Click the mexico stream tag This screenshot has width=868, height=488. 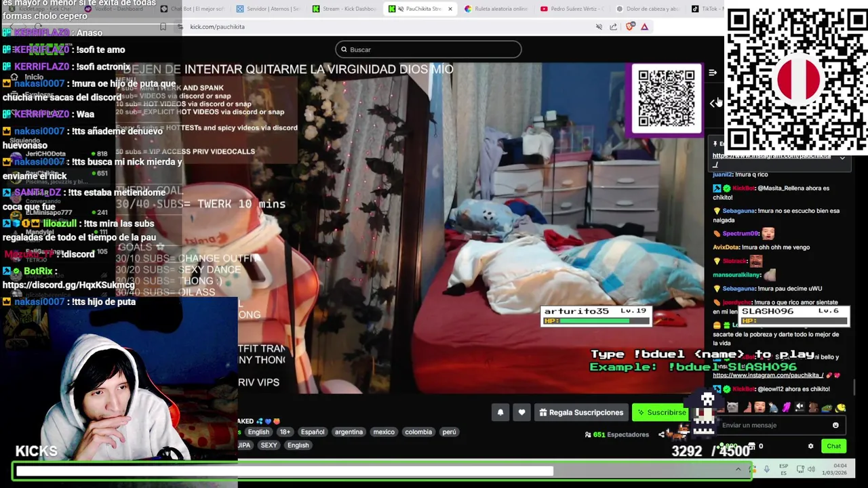coord(384,432)
